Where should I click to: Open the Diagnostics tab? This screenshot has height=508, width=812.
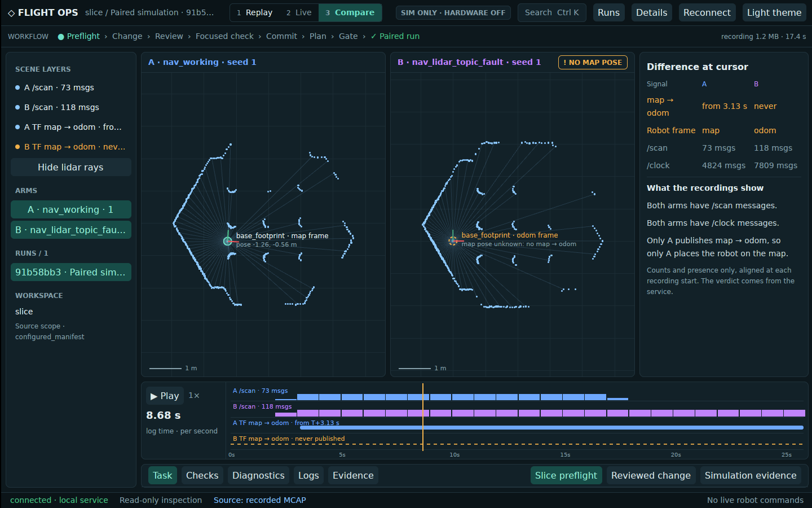tap(258, 475)
